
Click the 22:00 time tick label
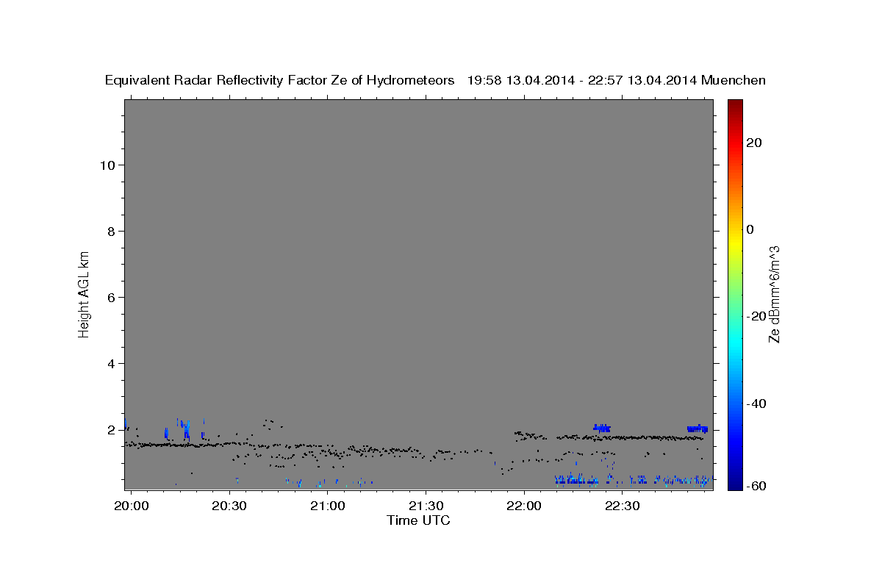(x=523, y=506)
